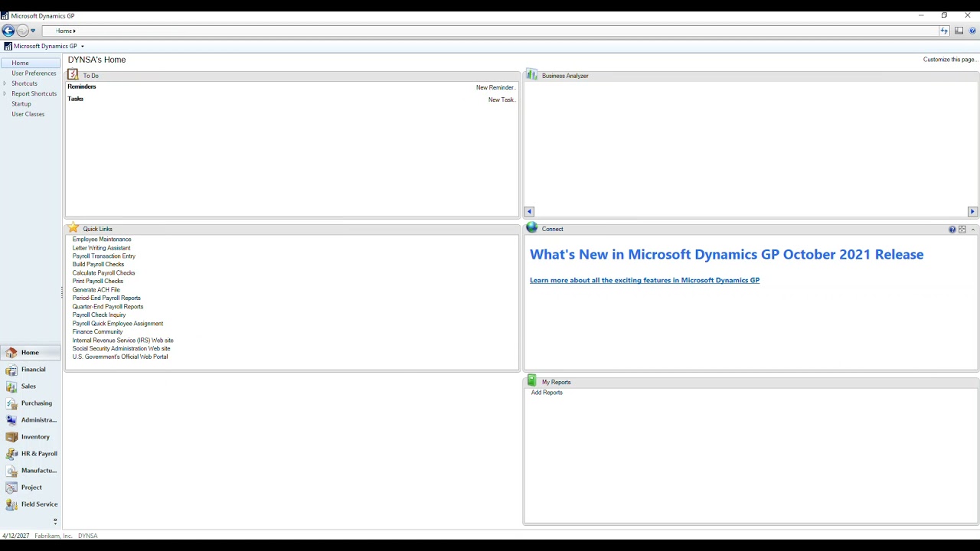Screen dimensions: 980x551
Task: Open the Inventory navigation pane button
Action: pyautogui.click(x=31, y=437)
